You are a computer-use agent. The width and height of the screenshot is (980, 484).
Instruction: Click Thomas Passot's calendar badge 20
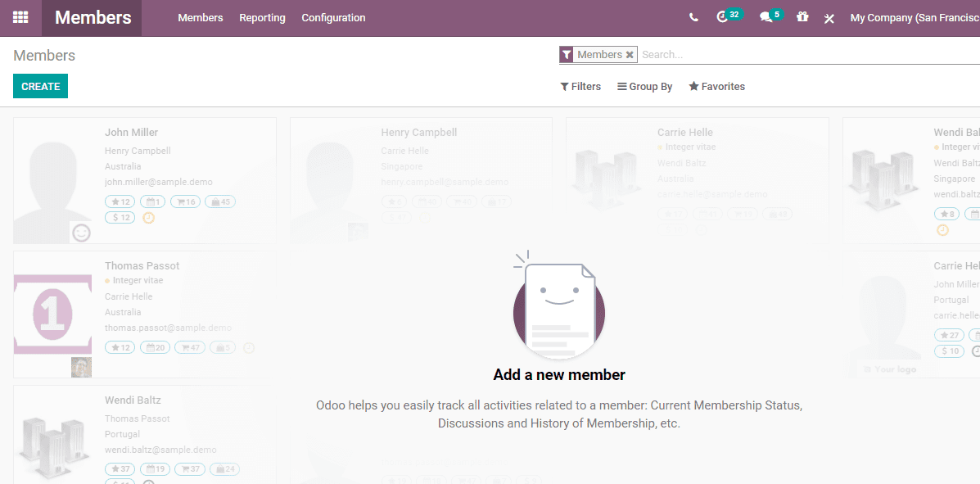(156, 348)
